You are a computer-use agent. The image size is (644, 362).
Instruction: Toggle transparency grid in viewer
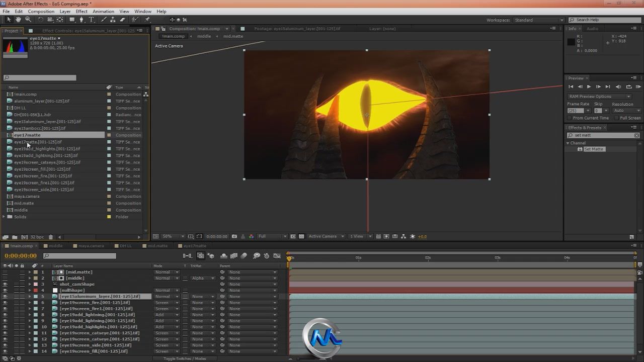point(301,236)
